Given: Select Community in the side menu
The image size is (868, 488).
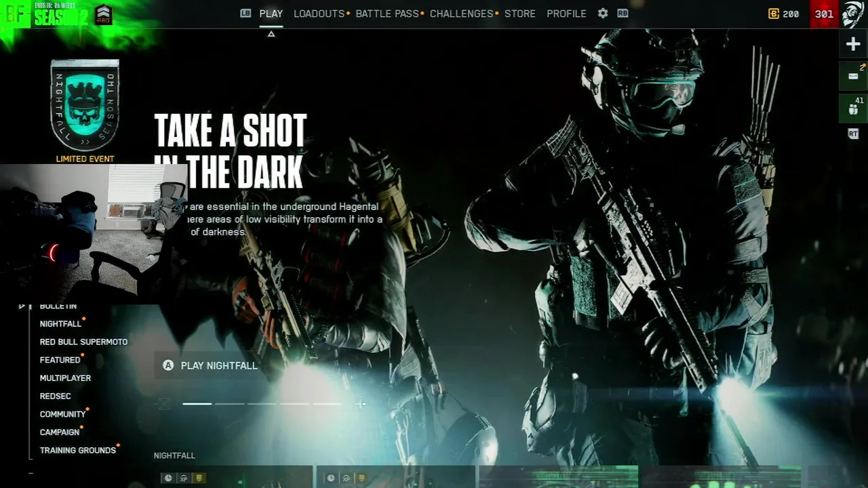Looking at the screenshot, I should [62, 414].
